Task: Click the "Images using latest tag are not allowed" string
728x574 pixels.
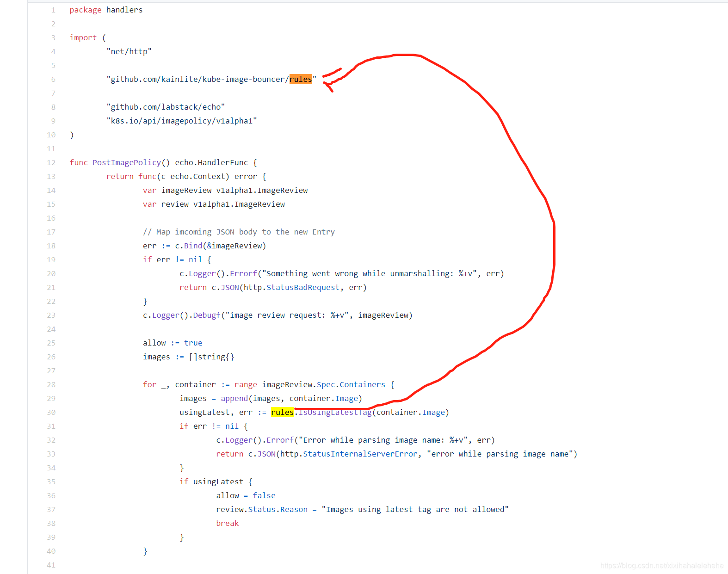Action: tap(415, 509)
